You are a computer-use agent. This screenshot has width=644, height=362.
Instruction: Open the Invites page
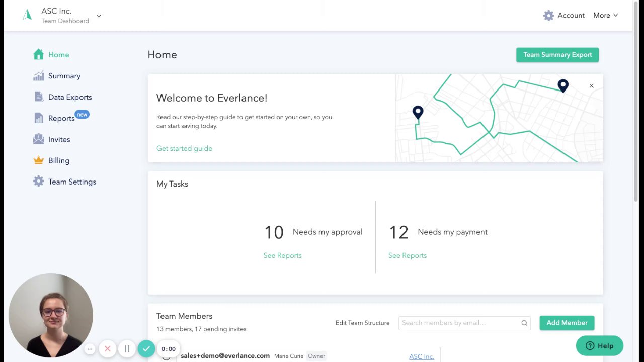tap(59, 139)
